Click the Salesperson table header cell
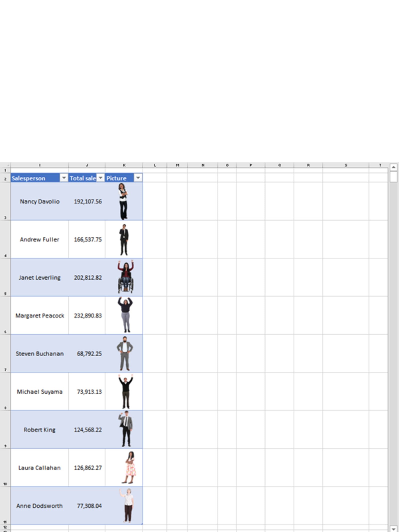 click(x=35, y=178)
